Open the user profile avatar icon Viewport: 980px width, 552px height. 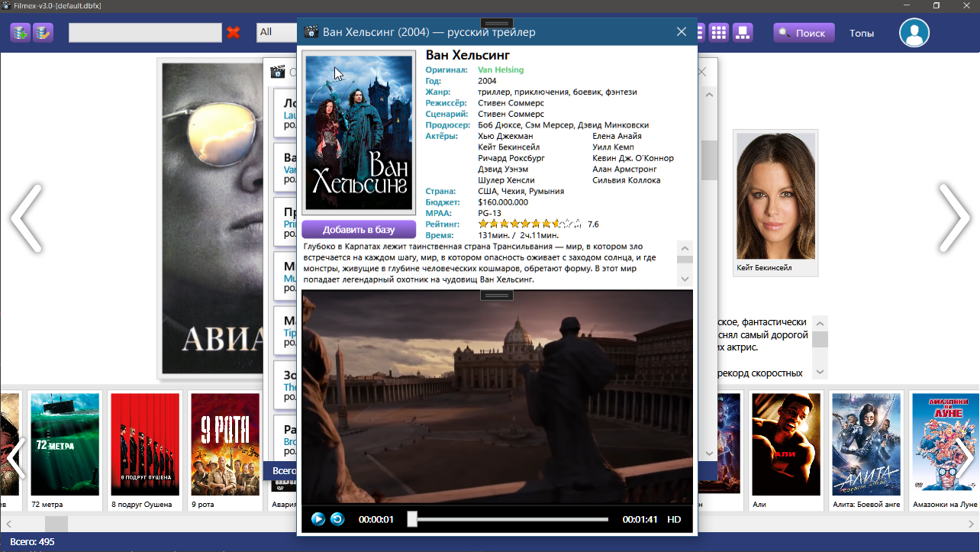(x=914, y=33)
